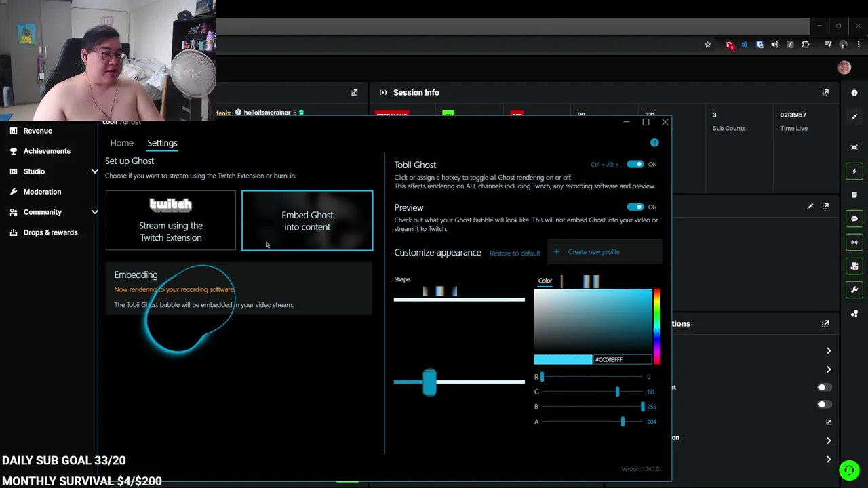The width and height of the screenshot is (868, 488).
Task: Click the Ctrl + Alt hotkey assignment
Action: click(x=605, y=164)
